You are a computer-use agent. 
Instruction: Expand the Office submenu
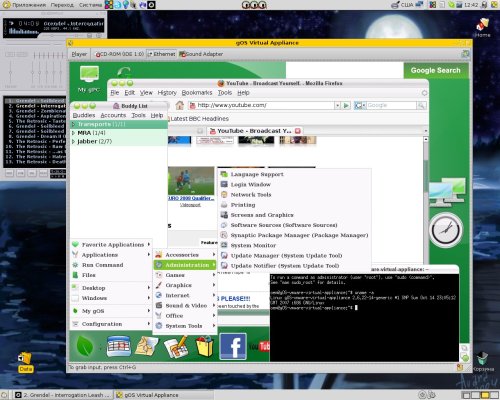(x=185, y=316)
